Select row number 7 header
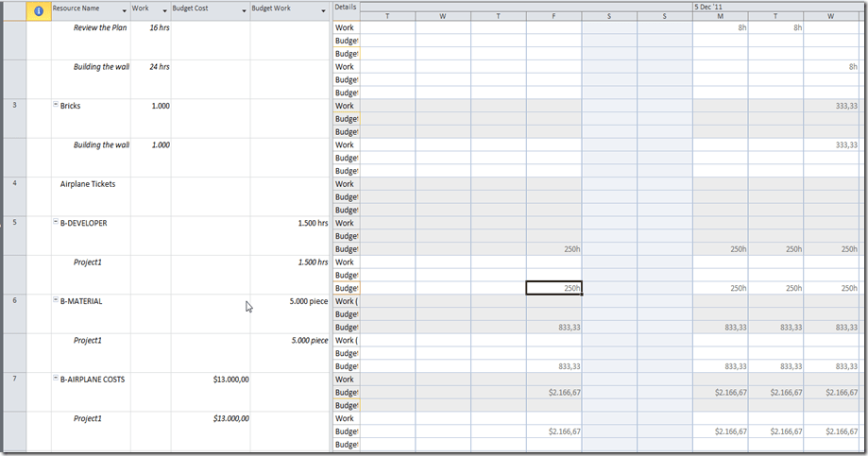 click(13, 380)
